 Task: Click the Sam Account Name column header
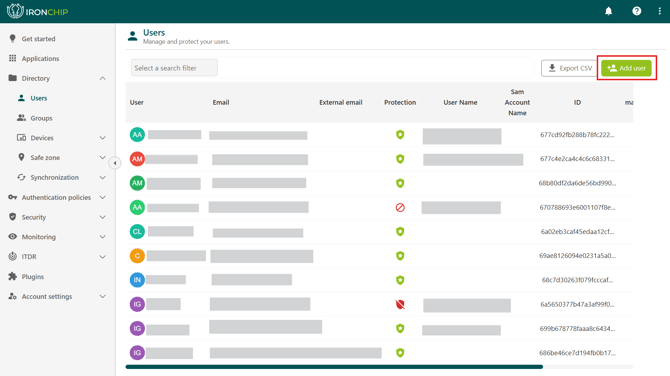tap(517, 102)
